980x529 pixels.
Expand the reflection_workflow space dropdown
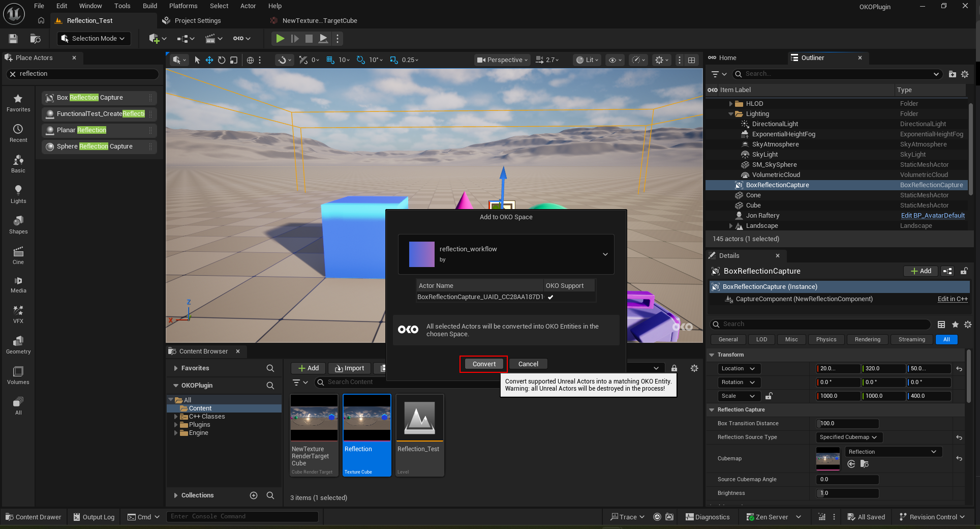point(605,254)
